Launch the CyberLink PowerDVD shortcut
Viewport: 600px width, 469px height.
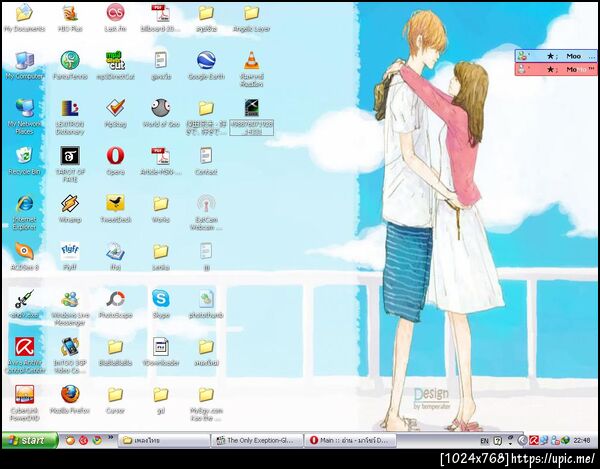point(24,403)
